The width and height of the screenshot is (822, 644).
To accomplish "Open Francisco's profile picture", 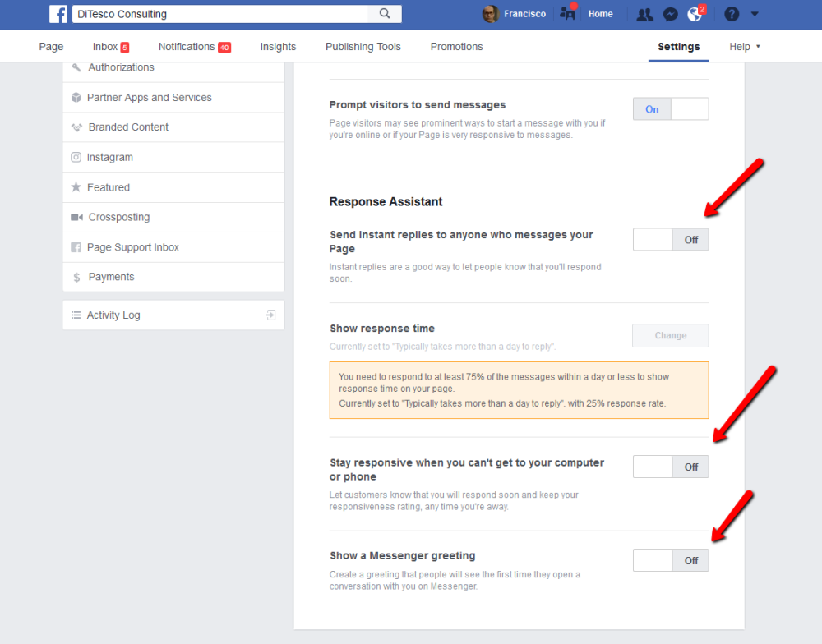I will point(490,14).
